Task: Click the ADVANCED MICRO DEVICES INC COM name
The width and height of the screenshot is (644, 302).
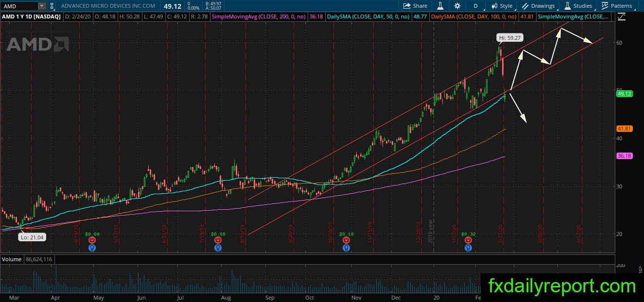Action: pos(108,6)
